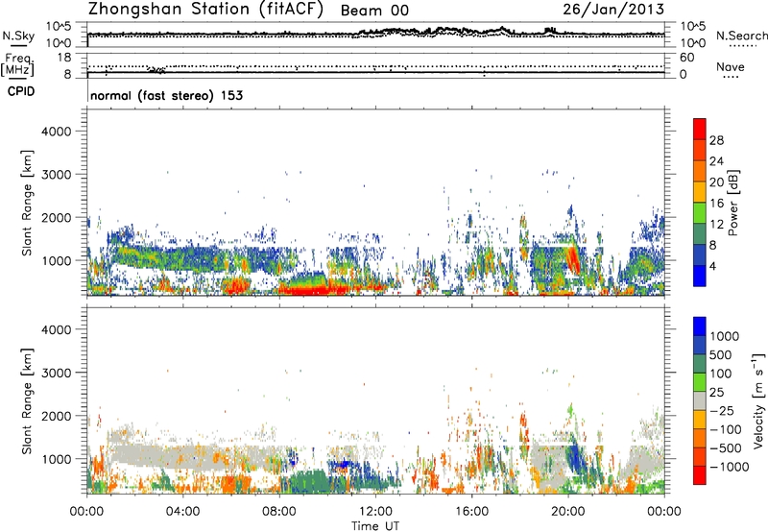Select "20" on the Power colorbar
768x532 pixels.
point(716,182)
